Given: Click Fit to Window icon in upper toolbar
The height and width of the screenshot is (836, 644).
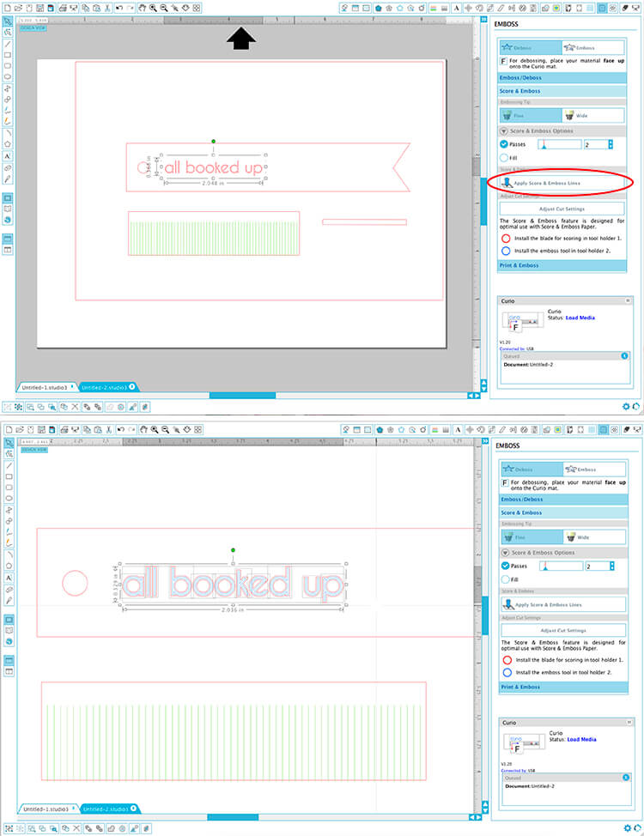Looking at the screenshot, I should pos(197,8).
